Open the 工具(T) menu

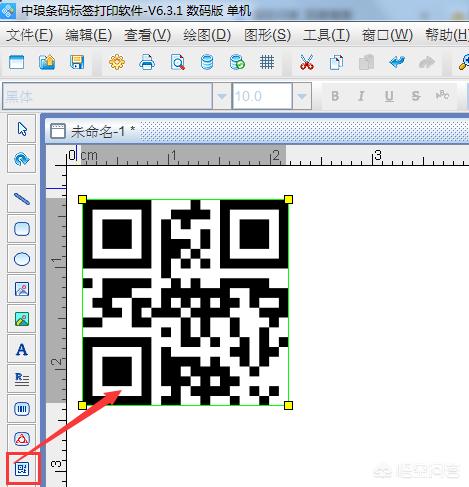pyautogui.click(x=326, y=35)
